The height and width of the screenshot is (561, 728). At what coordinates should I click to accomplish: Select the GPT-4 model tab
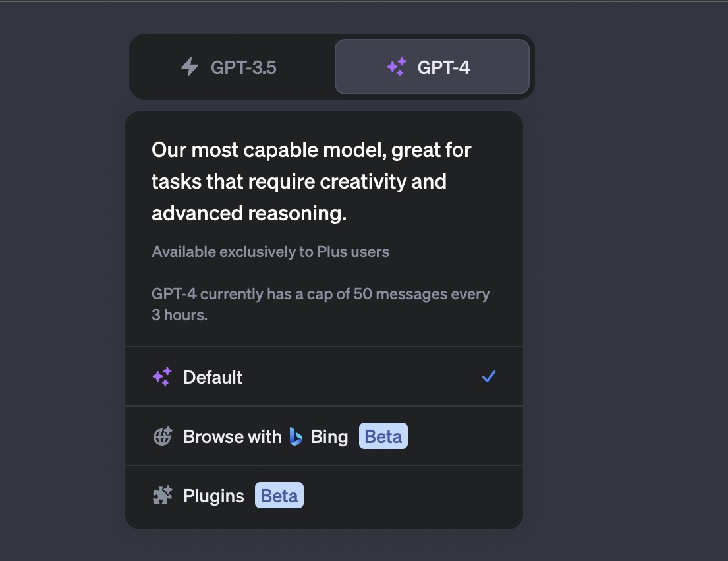point(432,67)
